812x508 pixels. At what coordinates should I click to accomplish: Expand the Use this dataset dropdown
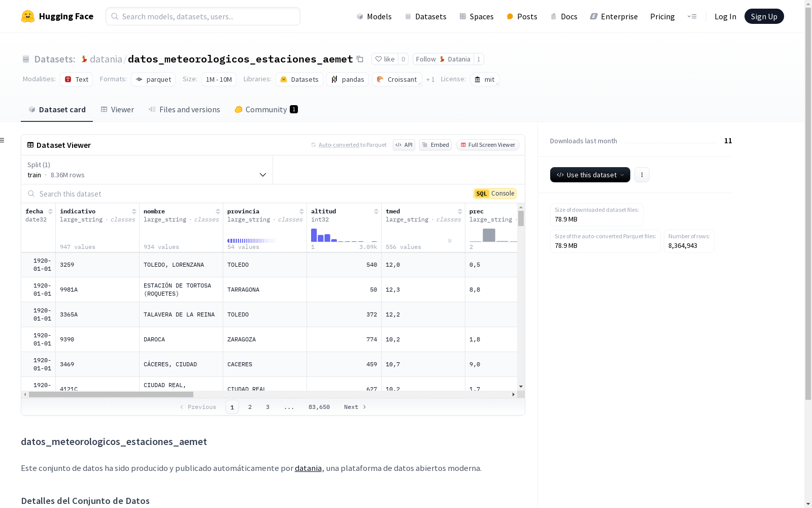pyautogui.click(x=590, y=175)
